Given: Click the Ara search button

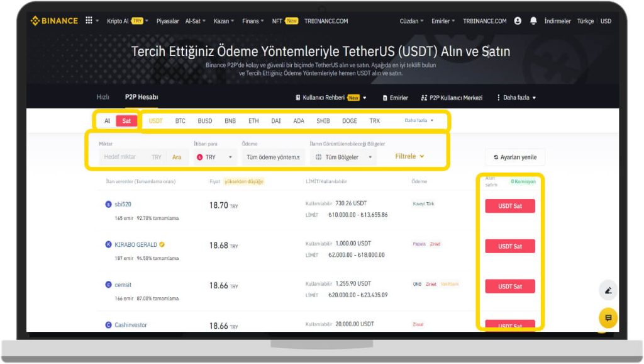Looking at the screenshot, I should pos(177,157).
